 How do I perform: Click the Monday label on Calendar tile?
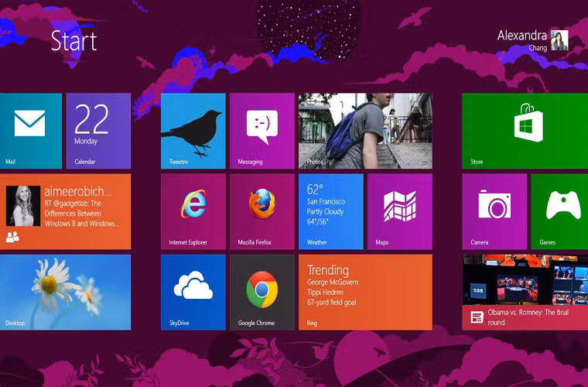coord(86,142)
